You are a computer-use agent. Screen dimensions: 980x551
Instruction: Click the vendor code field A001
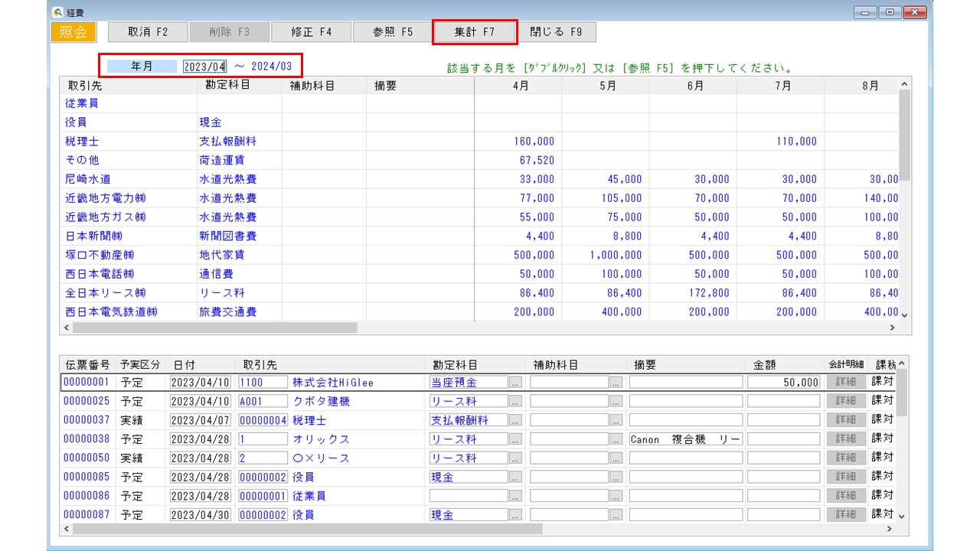point(263,401)
